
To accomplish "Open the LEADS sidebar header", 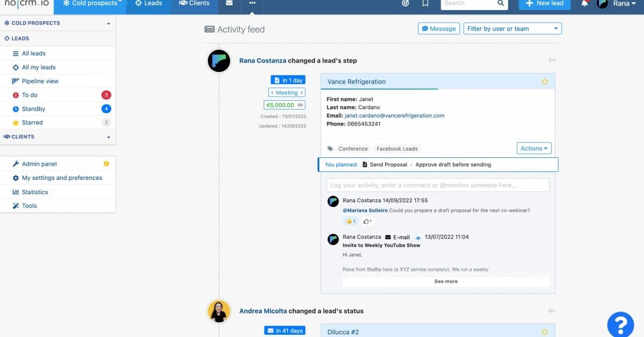I will [x=58, y=39].
